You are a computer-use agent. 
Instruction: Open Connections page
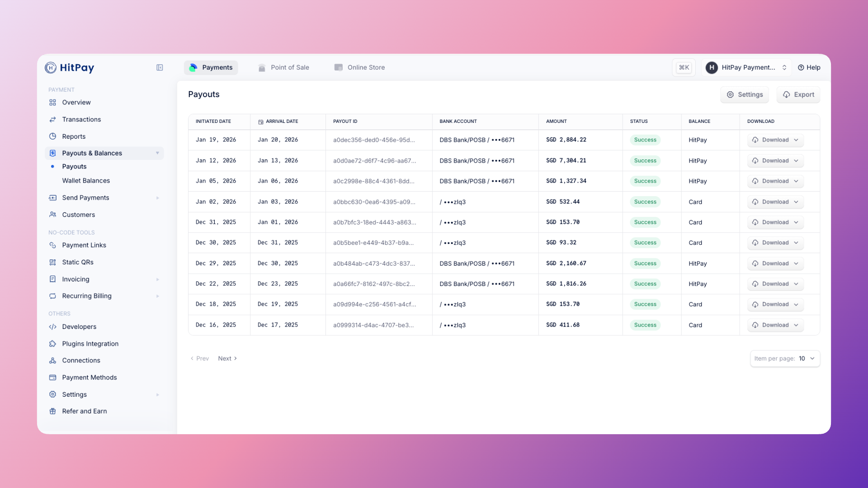[81, 361]
